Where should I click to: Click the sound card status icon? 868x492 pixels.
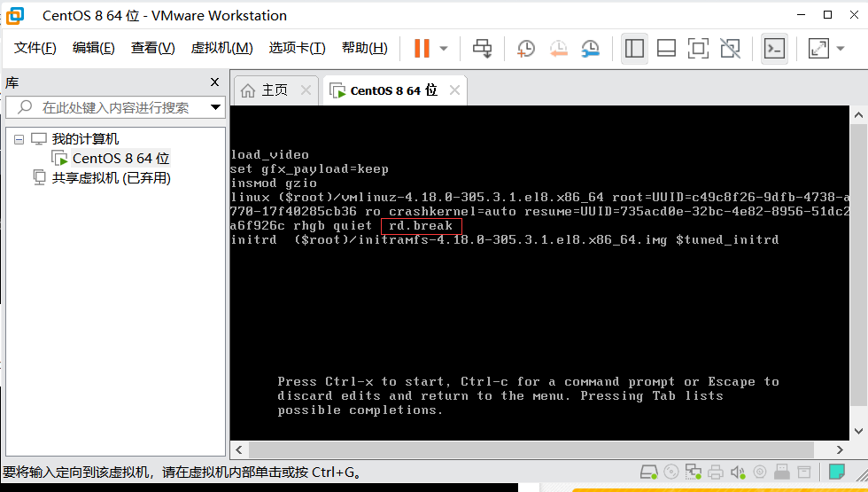[737, 472]
